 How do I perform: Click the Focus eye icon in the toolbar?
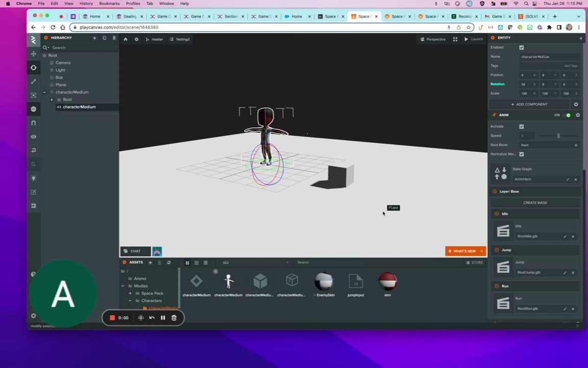(x=33, y=136)
